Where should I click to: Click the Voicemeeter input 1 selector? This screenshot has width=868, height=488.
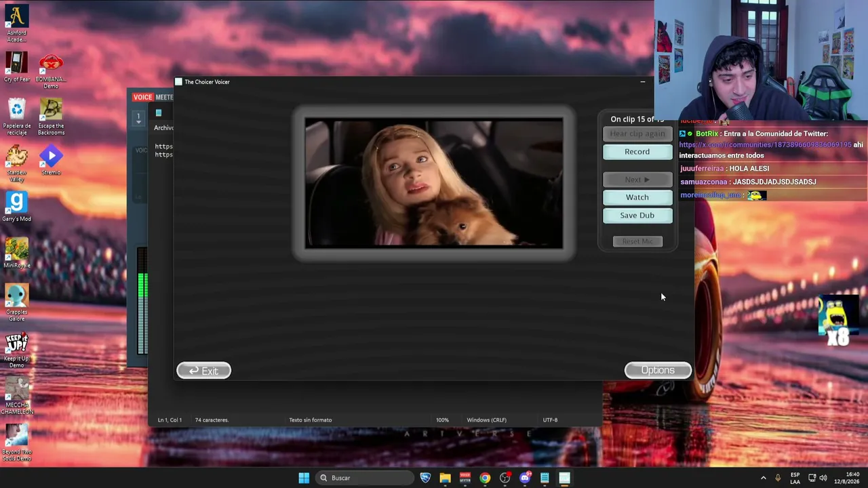(x=138, y=117)
